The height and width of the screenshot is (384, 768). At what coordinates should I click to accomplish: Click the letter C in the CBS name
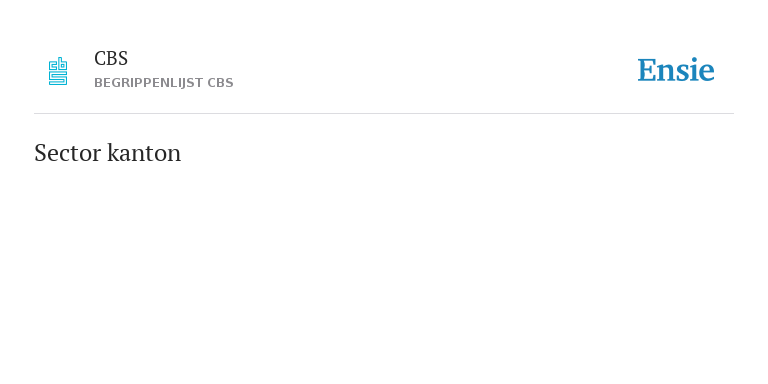tap(99, 58)
